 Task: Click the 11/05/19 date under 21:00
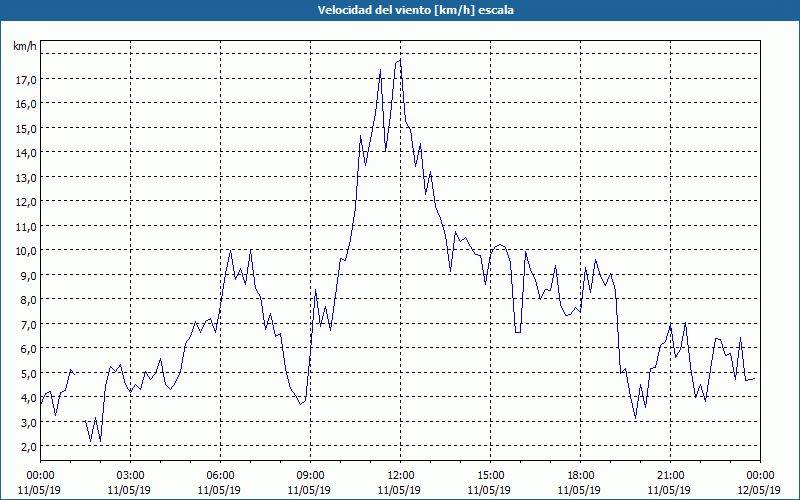(669, 490)
